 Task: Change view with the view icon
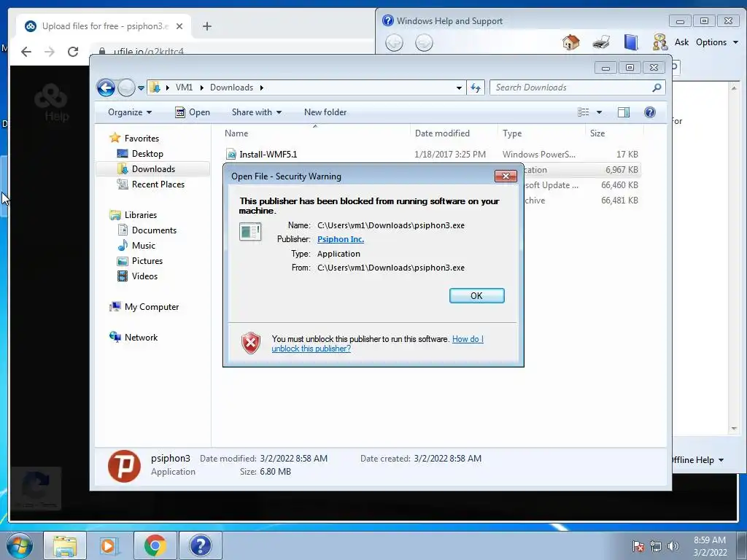583,112
